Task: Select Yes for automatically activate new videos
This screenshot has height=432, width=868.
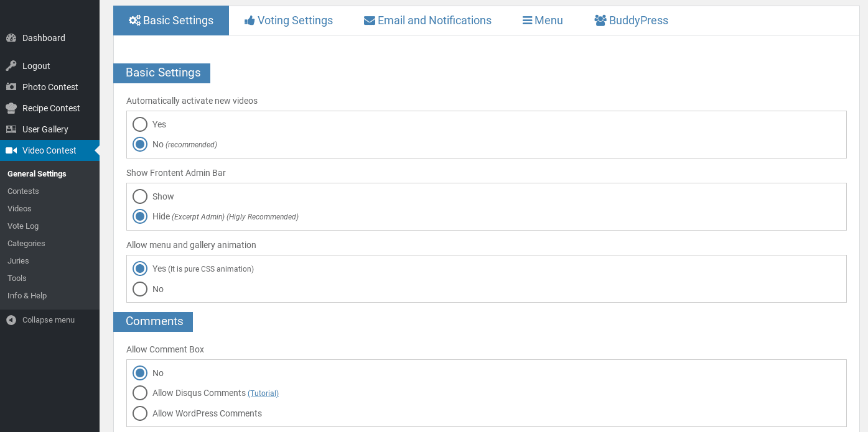Action: pyautogui.click(x=139, y=124)
